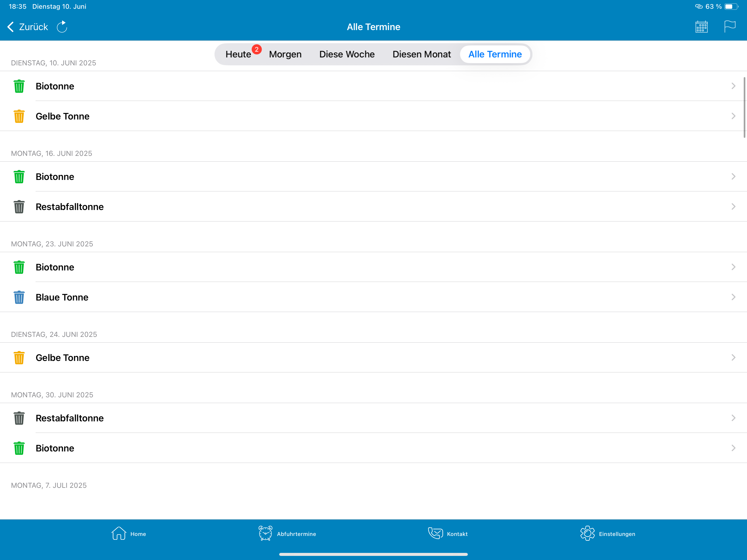
Task: Select the Diesen Monat tab
Action: pos(421,54)
